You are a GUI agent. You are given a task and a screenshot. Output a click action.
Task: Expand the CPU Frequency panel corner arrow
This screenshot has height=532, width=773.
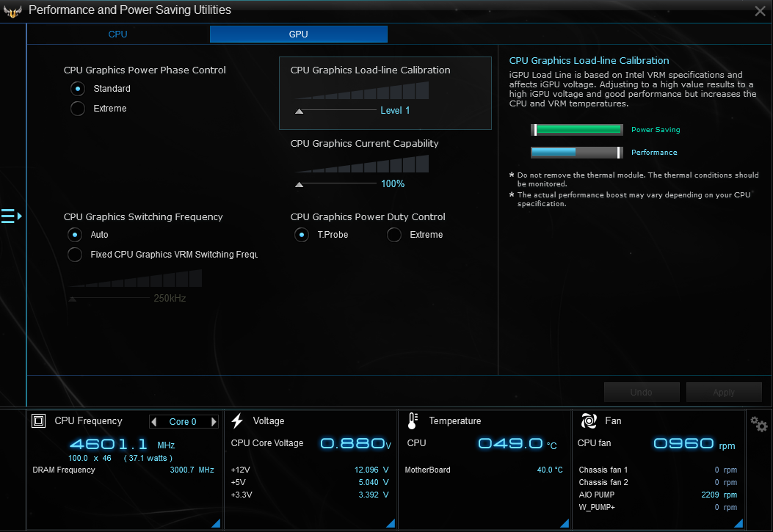point(216,523)
